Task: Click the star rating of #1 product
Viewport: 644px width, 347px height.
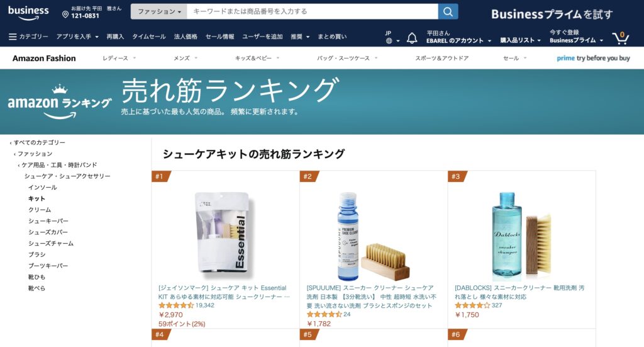Action: [x=176, y=305]
